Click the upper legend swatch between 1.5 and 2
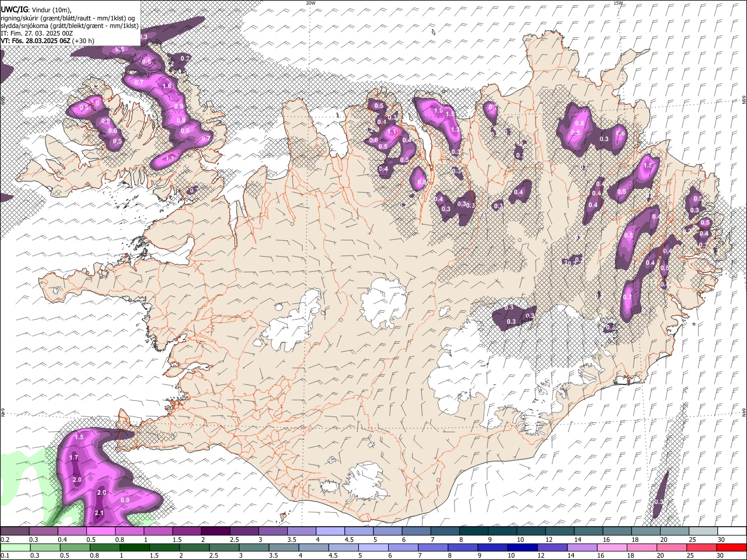The width and height of the screenshot is (747, 560). coord(186,531)
